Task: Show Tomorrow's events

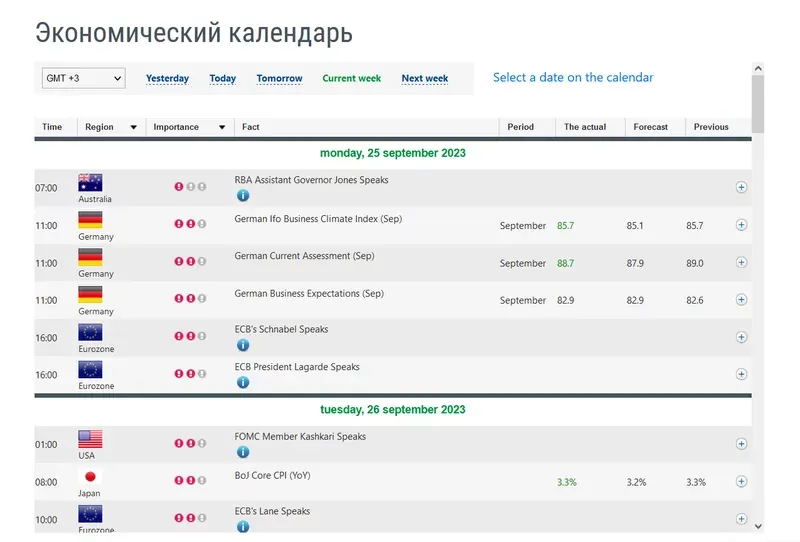Action: (279, 78)
